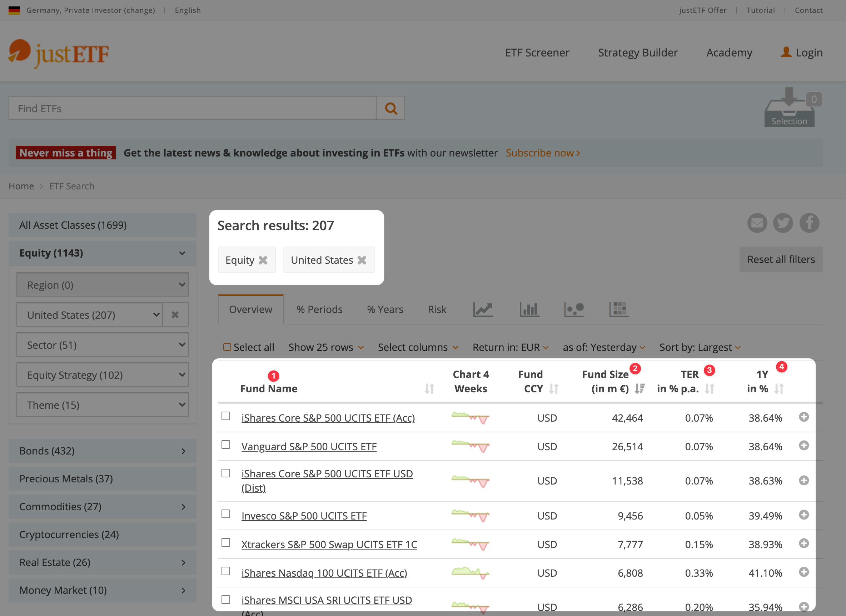Check Vanguard S&P 500 UCITS ETF row
The height and width of the screenshot is (616, 846).
(x=226, y=445)
